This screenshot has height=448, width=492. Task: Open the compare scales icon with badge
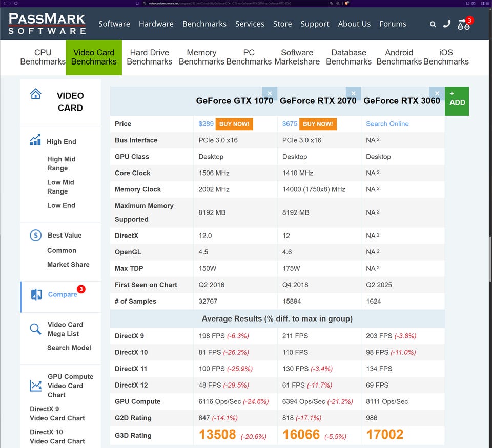(x=464, y=24)
